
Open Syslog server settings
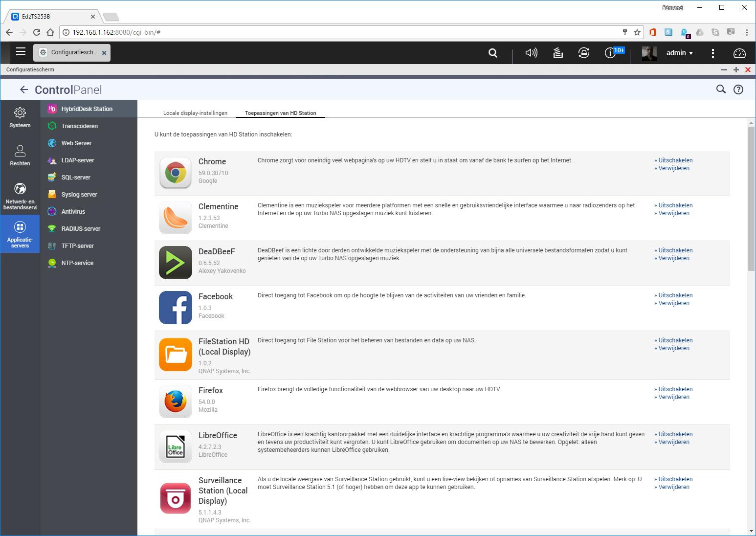click(89, 194)
